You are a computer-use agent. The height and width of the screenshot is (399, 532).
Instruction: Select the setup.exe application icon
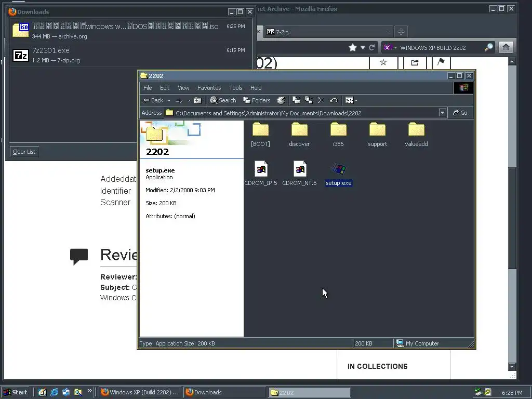[x=339, y=169]
